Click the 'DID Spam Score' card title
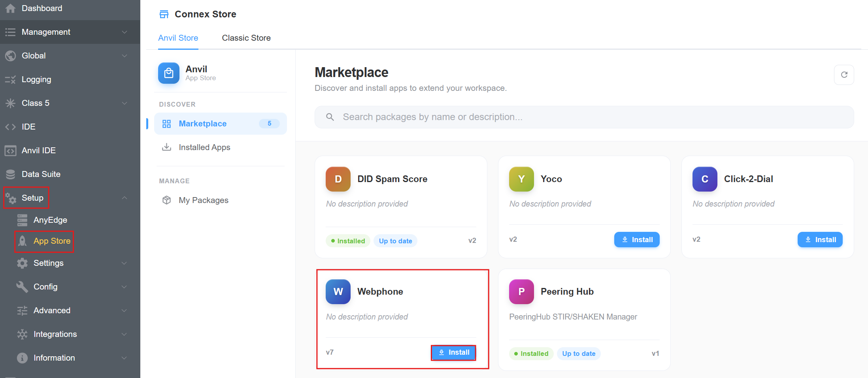This screenshot has height=378, width=868. [x=392, y=179]
